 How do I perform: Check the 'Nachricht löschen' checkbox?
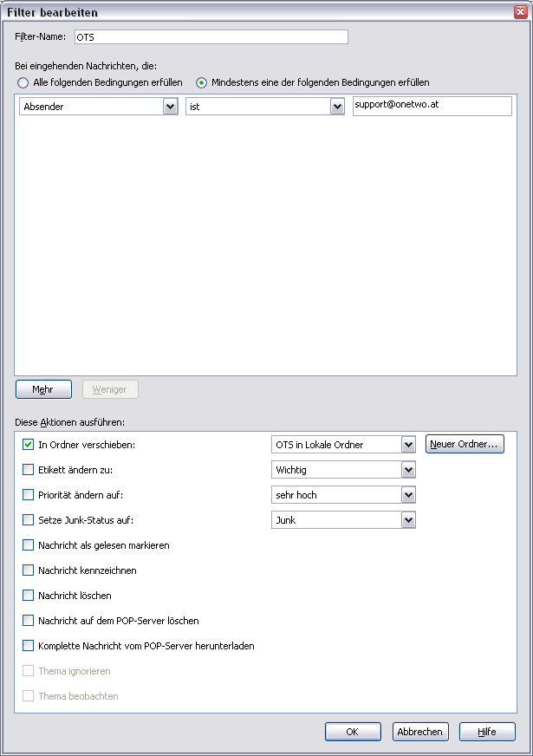pos(28,596)
